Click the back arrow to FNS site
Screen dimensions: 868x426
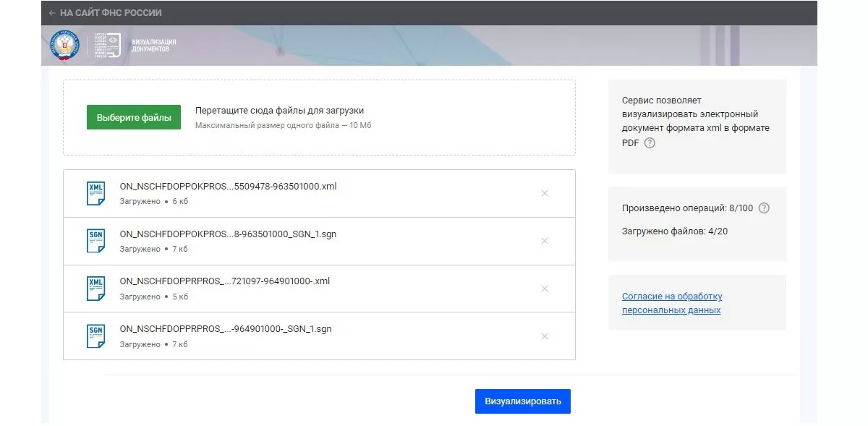(52, 13)
